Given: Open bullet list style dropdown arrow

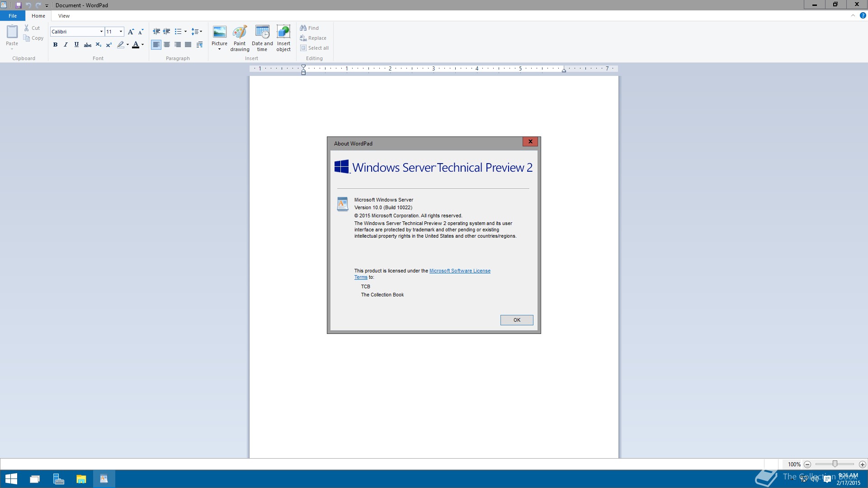Looking at the screenshot, I should [x=185, y=32].
